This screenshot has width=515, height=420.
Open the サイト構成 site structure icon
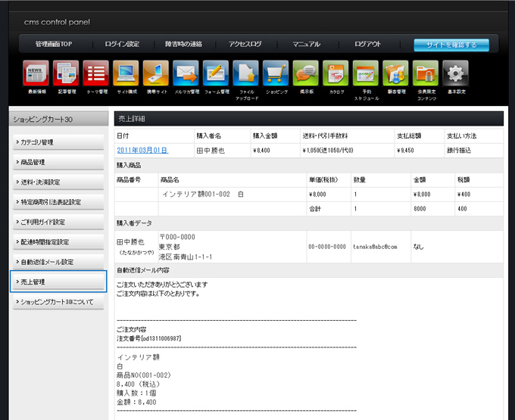coord(126,74)
